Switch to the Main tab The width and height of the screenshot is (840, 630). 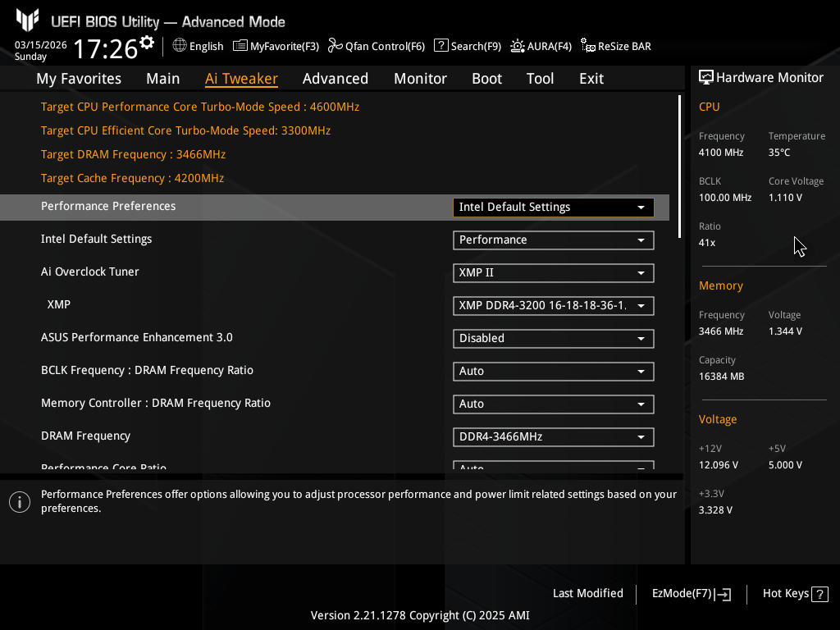[x=163, y=79]
